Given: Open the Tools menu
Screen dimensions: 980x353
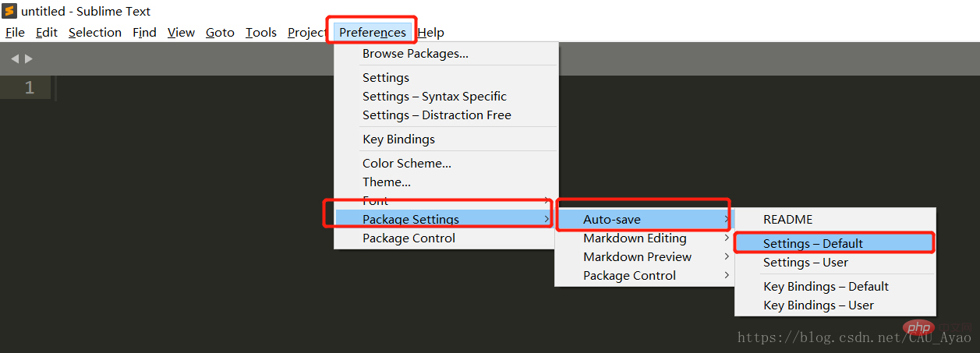Looking at the screenshot, I should pos(261,32).
